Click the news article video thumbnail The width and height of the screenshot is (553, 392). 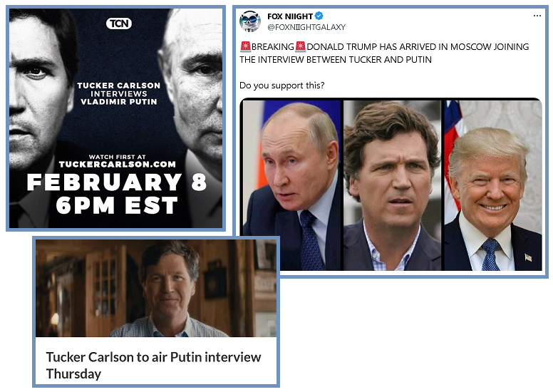(156, 288)
